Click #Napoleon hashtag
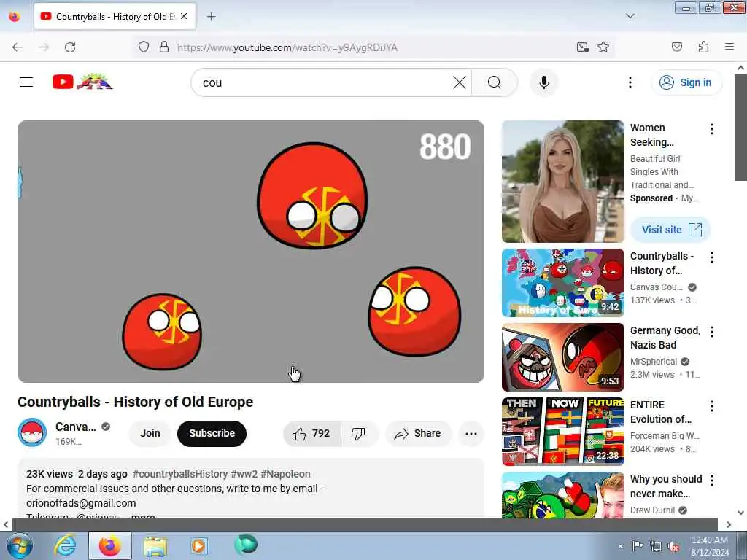747x560 pixels. coord(285,474)
